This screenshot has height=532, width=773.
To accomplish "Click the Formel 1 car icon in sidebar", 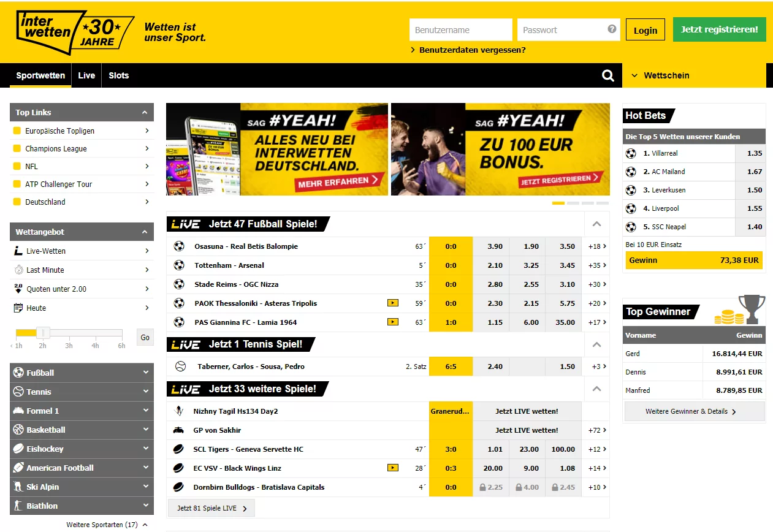I will [x=18, y=411].
